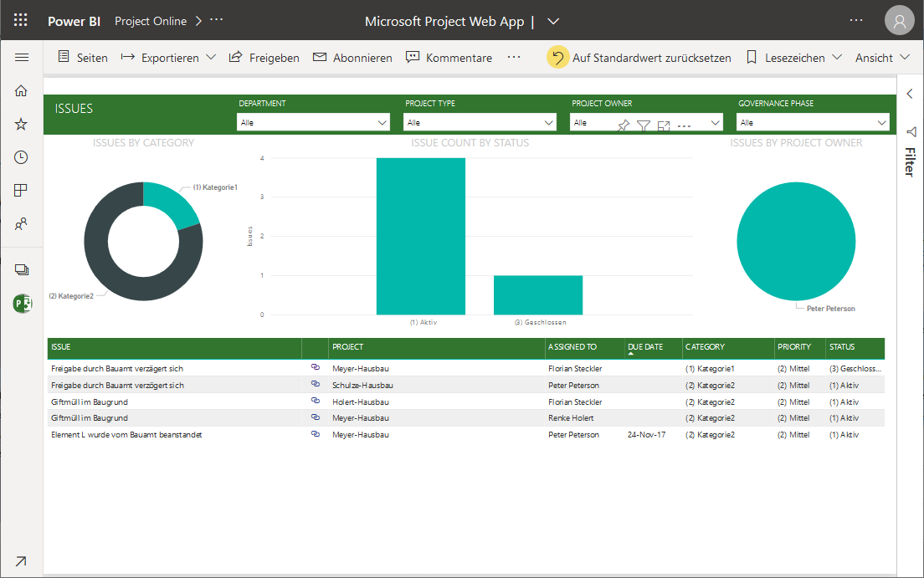Image resolution: width=924 pixels, height=578 pixels.
Task: Click Abonnieren to subscribe
Action: coord(352,58)
